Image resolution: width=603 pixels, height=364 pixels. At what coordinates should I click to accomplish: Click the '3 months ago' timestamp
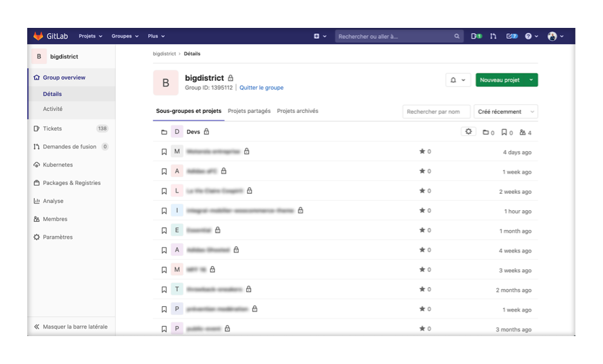(x=513, y=330)
